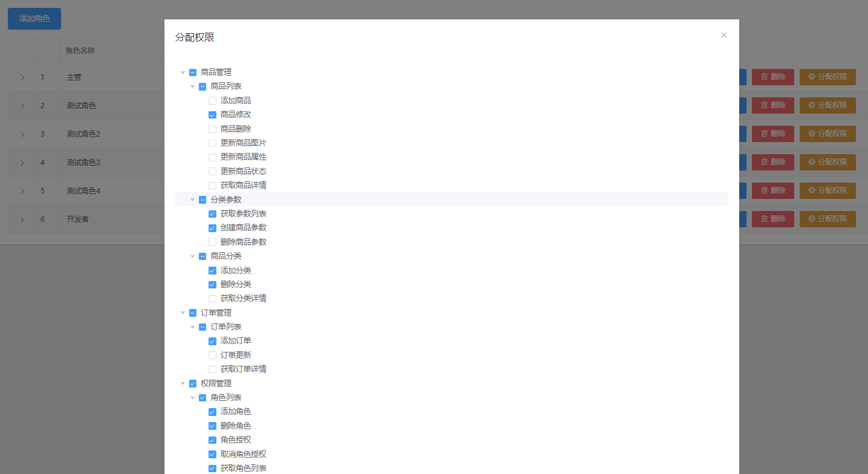Check the 获取分类详情 checkbox
Viewport: 868px width, 474px height.
click(212, 299)
